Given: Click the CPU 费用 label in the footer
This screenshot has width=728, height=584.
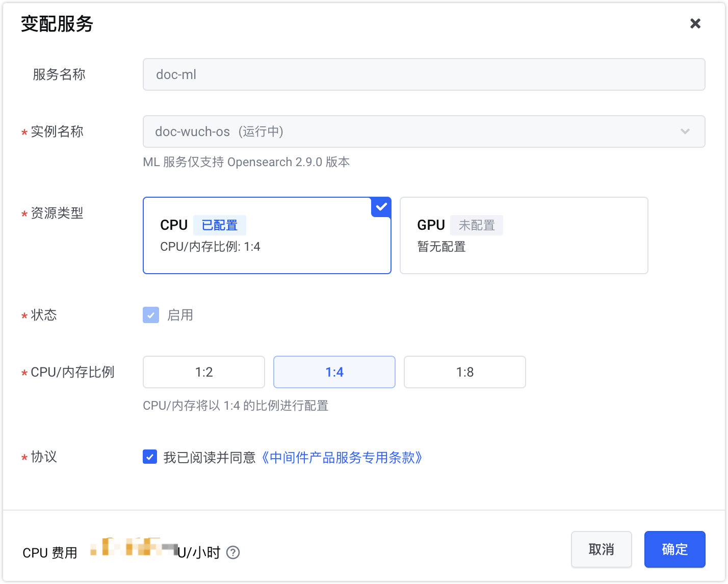Looking at the screenshot, I should click(x=50, y=552).
